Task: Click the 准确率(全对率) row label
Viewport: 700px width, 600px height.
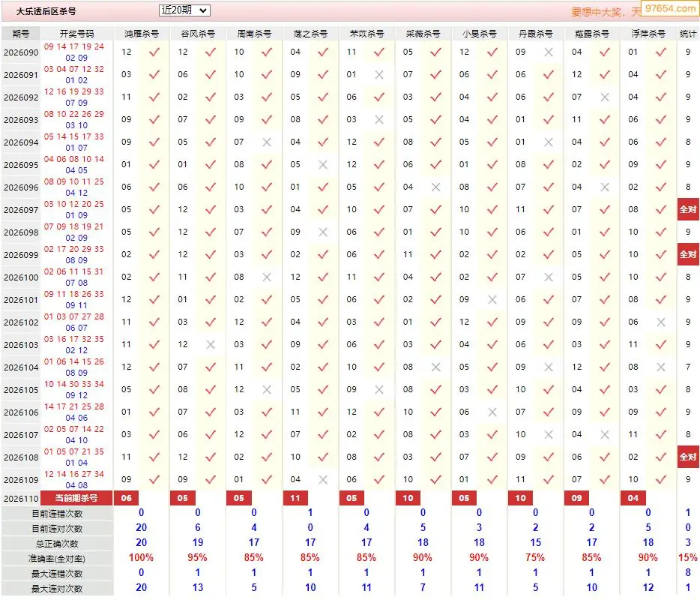Action: (57, 559)
